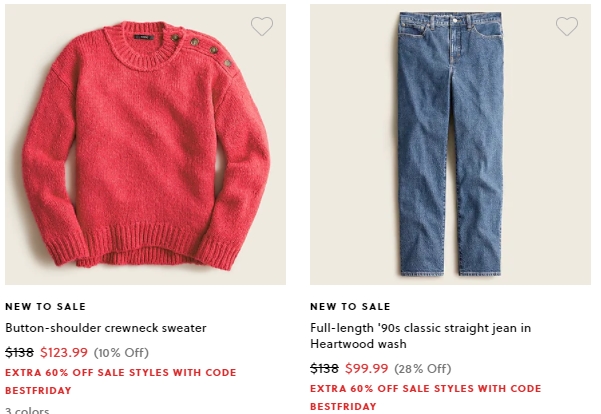Click the (10% Off) discount text
This screenshot has width=601, height=414.
click(x=121, y=353)
